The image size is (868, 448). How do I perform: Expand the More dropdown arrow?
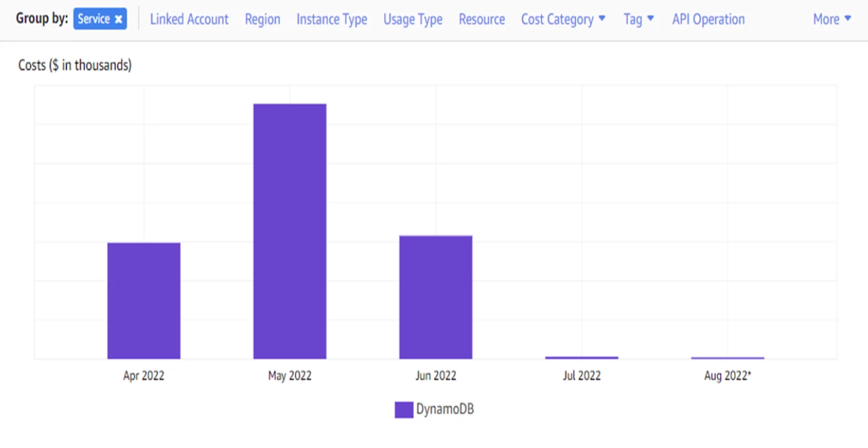(847, 19)
